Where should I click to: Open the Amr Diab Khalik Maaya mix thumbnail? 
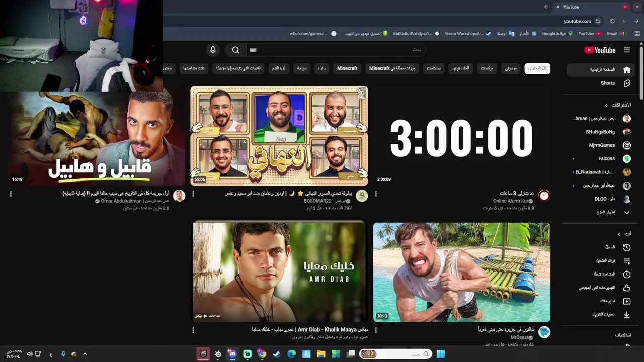pos(279,272)
